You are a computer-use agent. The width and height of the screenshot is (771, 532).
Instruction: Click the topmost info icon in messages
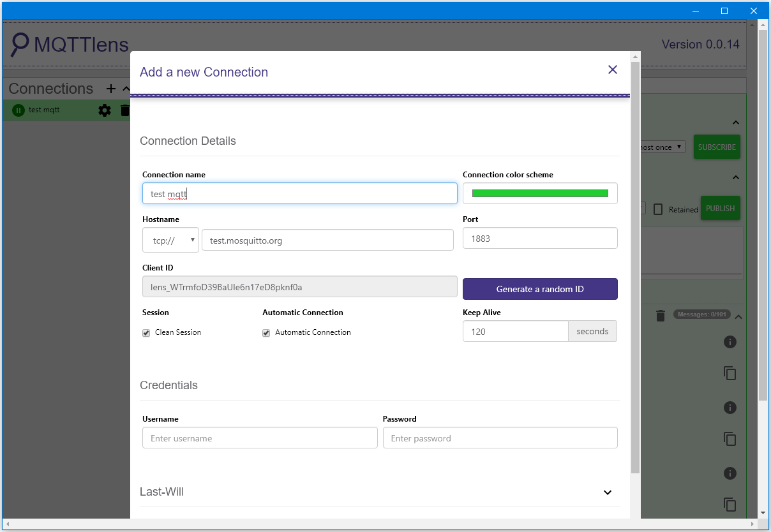tap(730, 342)
